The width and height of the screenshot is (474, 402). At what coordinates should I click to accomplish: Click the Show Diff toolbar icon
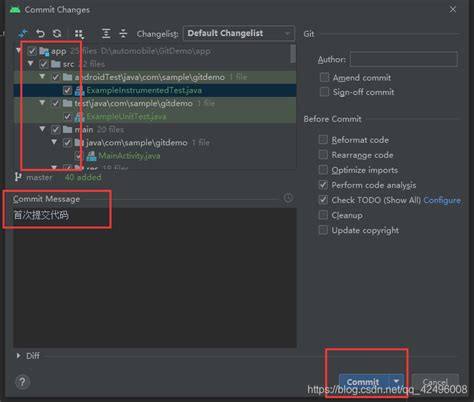(x=23, y=33)
